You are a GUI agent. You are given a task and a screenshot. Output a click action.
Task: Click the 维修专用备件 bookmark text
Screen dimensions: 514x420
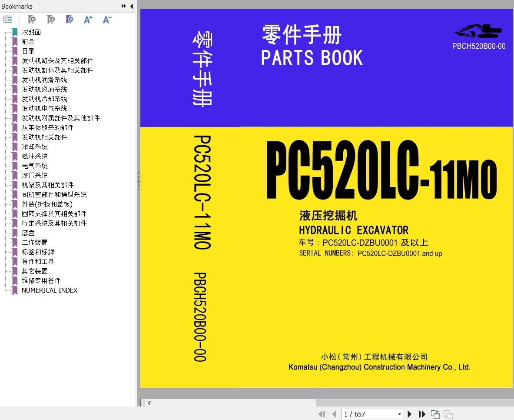[x=41, y=280]
